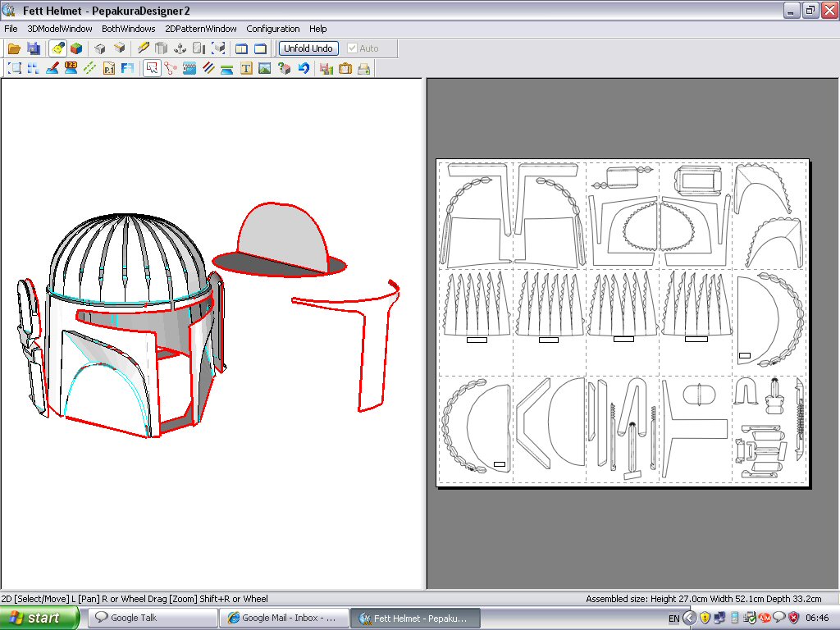Click the anchor-shaped axis toolbar icon
The image size is (840, 630).
point(180,48)
